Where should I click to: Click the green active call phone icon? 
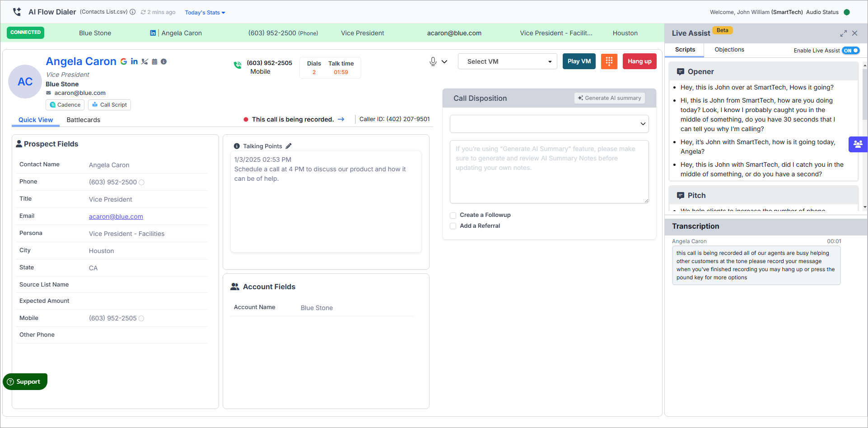[238, 65]
